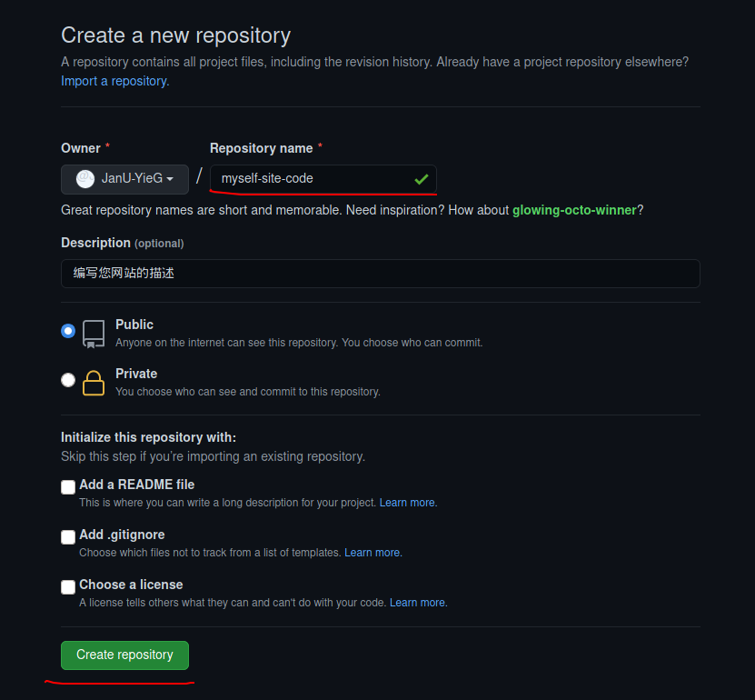Click the Import a repository link
Image resolution: width=755 pixels, height=700 pixels.
point(113,80)
